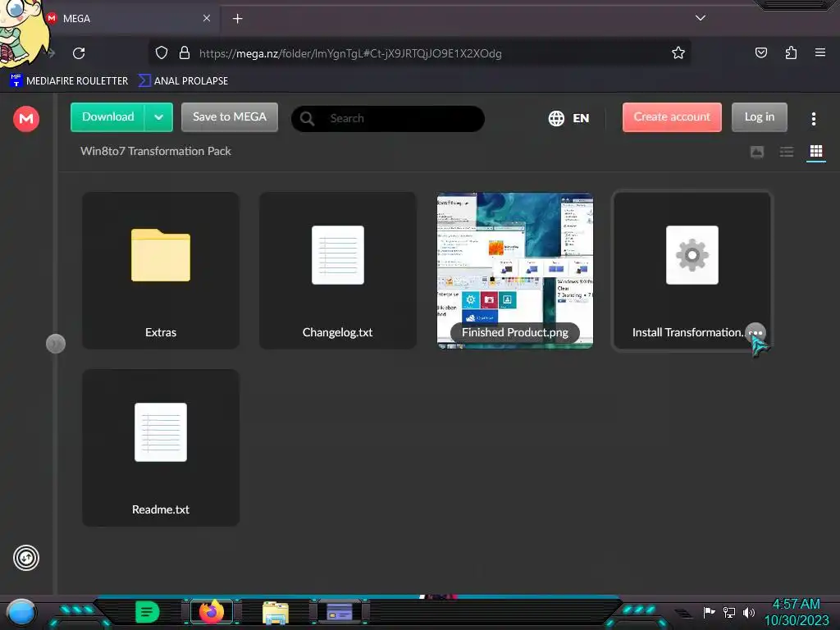
Task: Select Win8to7 Transformation Pack breadcrumb
Action: pyautogui.click(x=155, y=151)
